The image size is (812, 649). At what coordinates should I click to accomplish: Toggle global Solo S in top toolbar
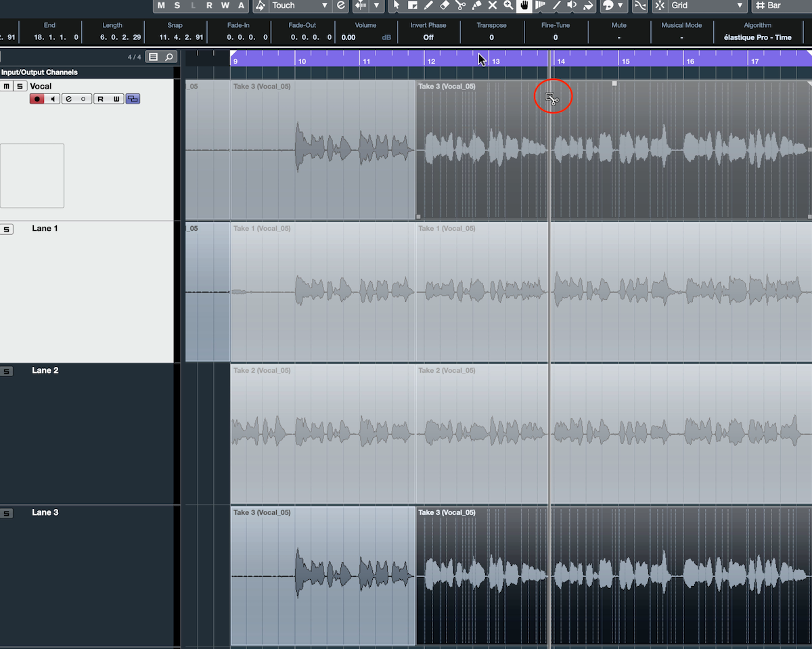(177, 5)
